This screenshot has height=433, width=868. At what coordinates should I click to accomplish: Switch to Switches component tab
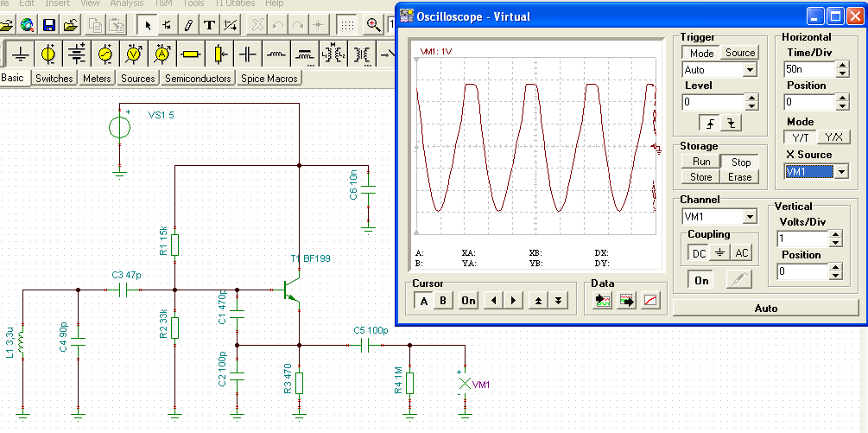pos(54,78)
